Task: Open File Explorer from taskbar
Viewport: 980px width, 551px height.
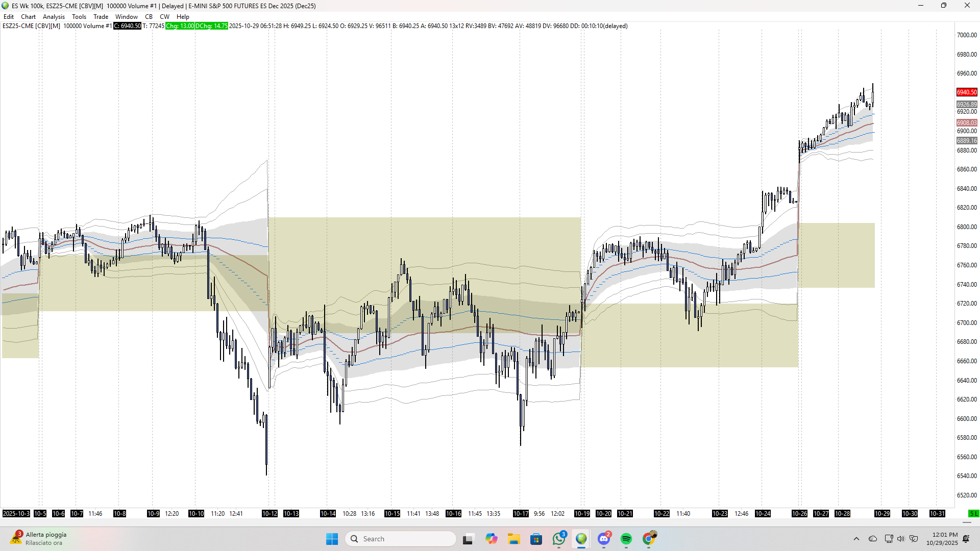Action: click(x=513, y=539)
